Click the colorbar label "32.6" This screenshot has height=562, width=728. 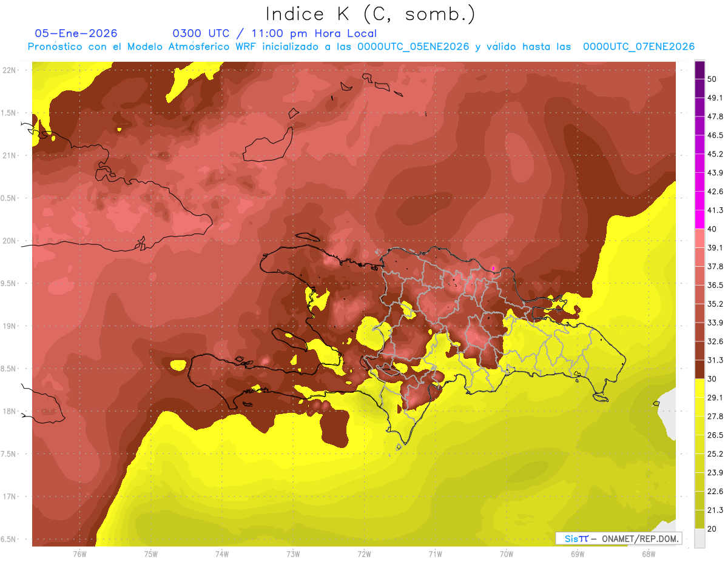point(715,341)
